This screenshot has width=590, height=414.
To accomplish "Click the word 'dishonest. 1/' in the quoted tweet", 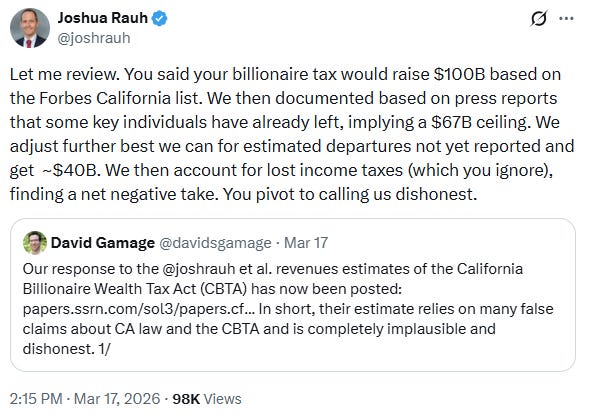I will tap(66, 349).
